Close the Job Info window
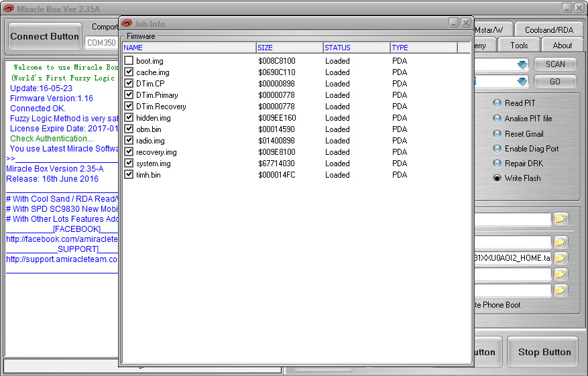 pos(466,23)
